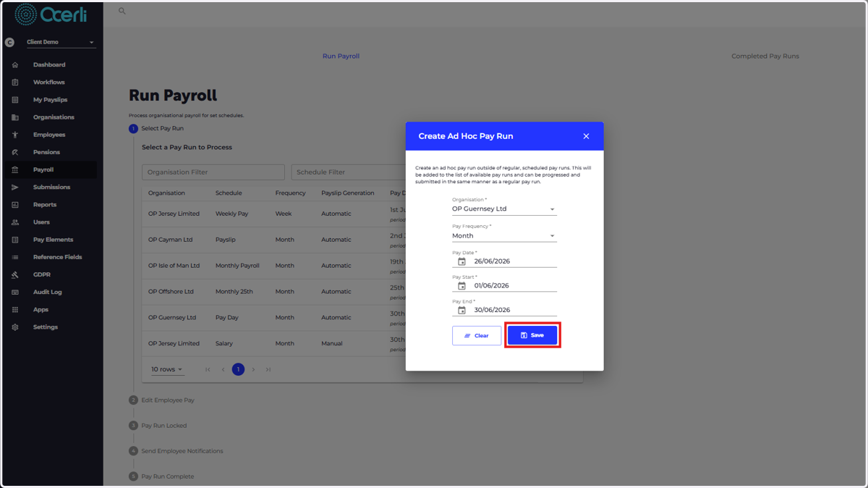This screenshot has width=868, height=488.
Task: Click the GDPR gavel icon
Action: pos(15,274)
